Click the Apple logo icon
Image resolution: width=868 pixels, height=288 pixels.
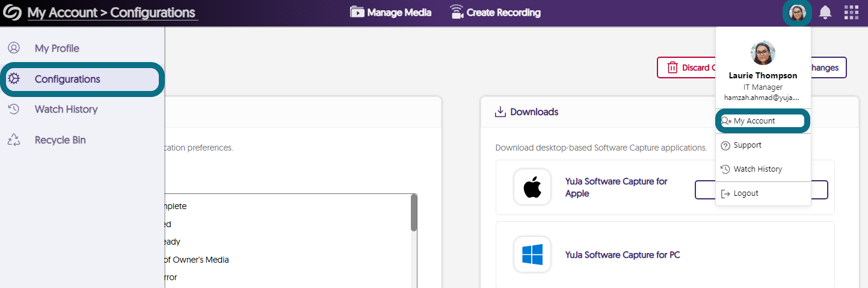click(532, 187)
